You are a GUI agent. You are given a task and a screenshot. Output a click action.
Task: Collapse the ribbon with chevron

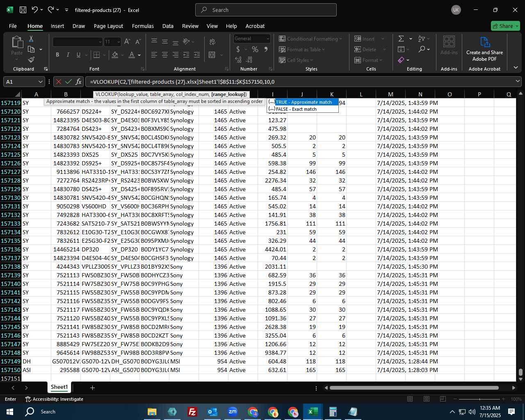point(516,68)
